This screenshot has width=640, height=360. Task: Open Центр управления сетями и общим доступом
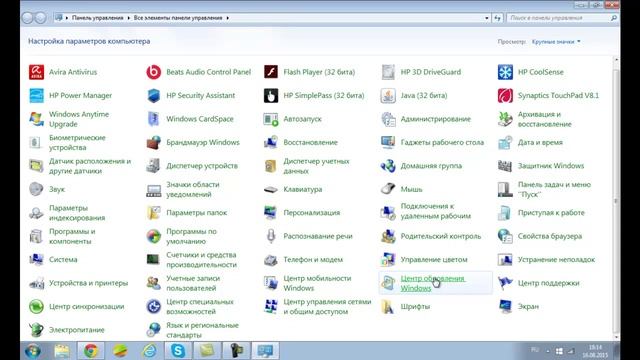click(x=327, y=307)
